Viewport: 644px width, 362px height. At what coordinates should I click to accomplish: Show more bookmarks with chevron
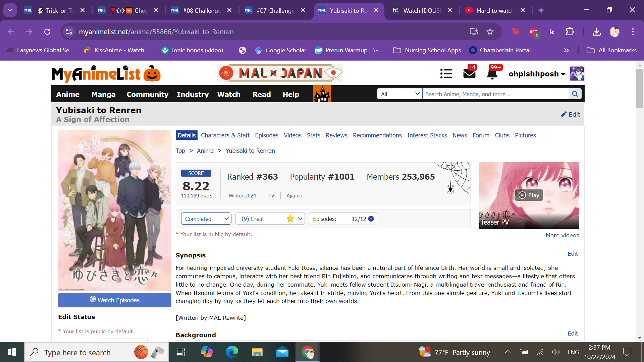567,50
